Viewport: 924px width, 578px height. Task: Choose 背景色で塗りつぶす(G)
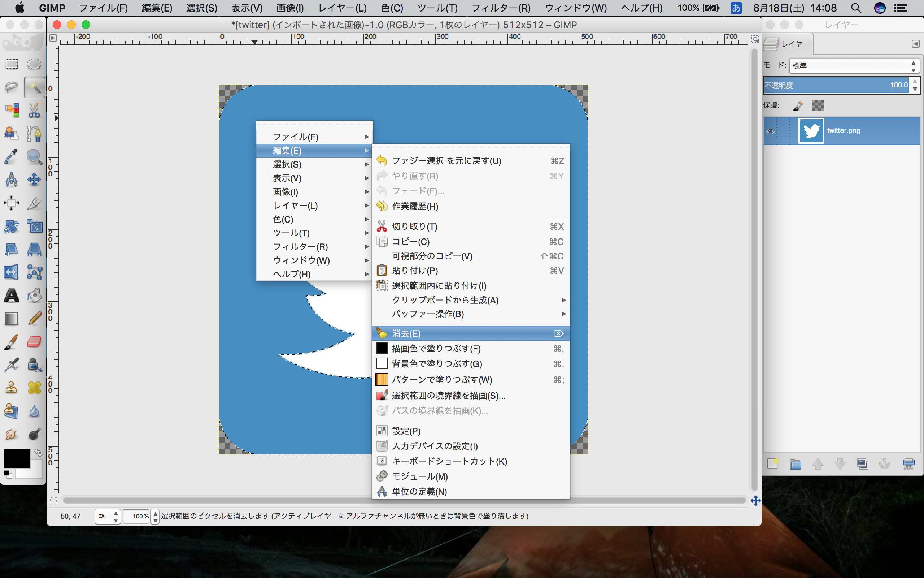(471, 364)
